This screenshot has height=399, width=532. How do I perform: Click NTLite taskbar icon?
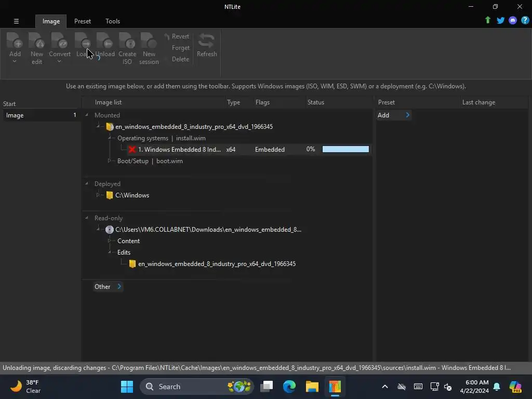[335, 387]
